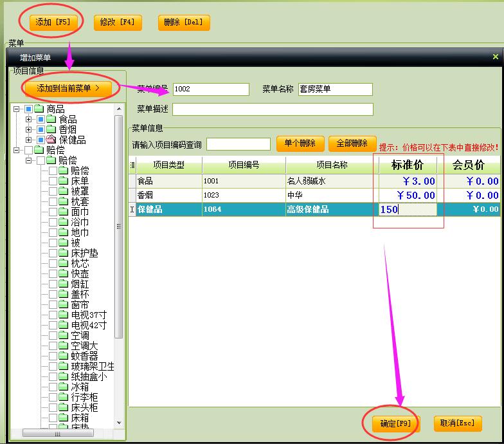Click the 菜单编号 input field
504x444 pixels.
(x=211, y=89)
